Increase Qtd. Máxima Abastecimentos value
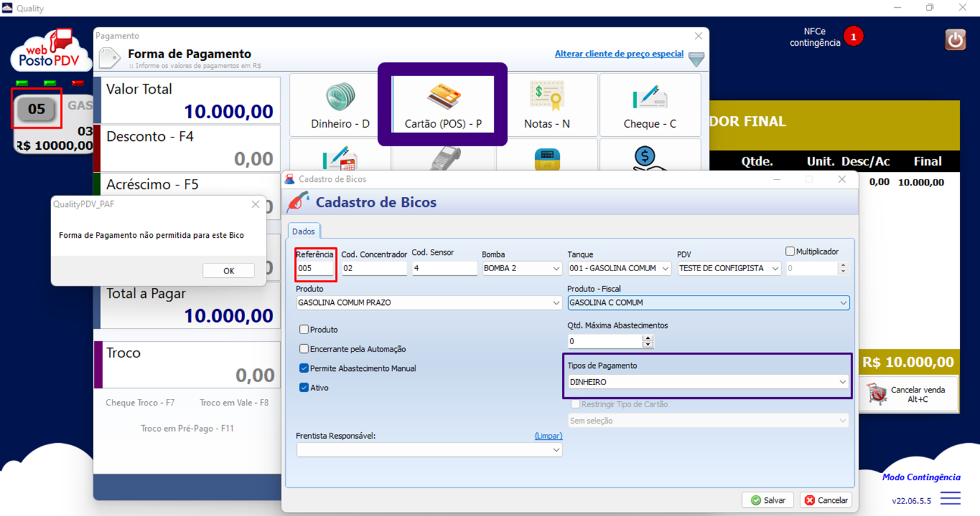 (648, 338)
